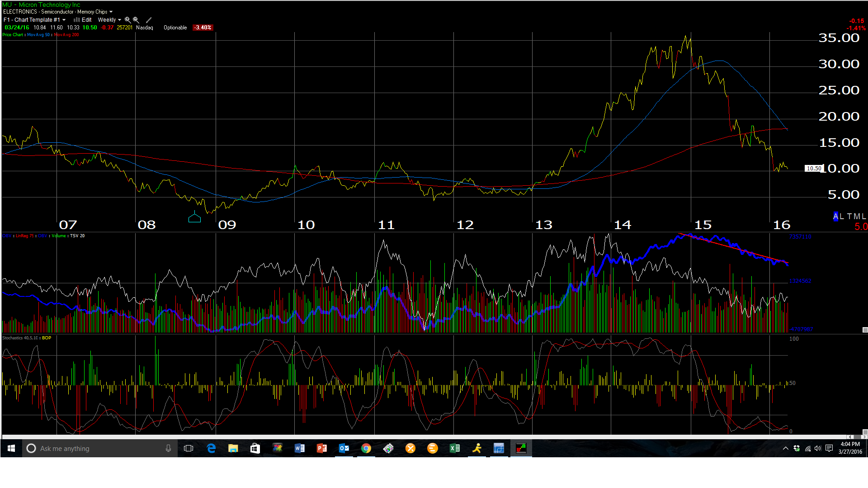Viewport: 868px width, 488px height.
Task: Click the colorful puzzle app taskbar icon
Action: coord(277,448)
